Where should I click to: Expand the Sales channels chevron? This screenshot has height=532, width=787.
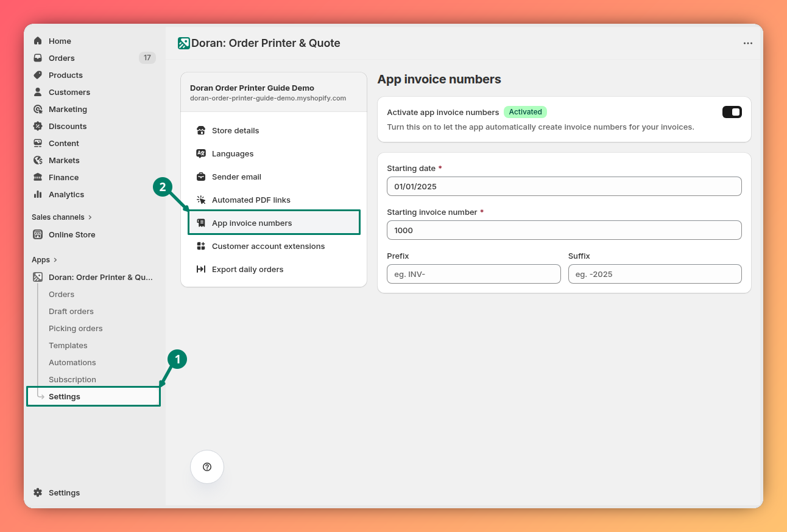click(90, 217)
